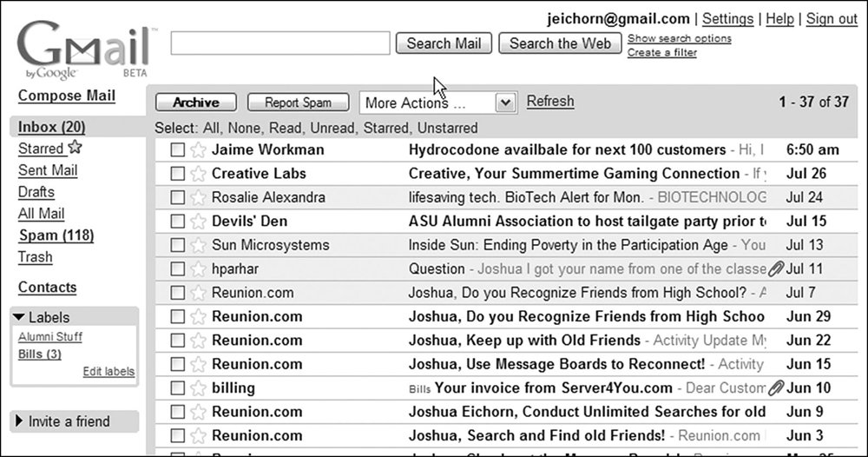Sign out of the account
This screenshot has width=868, height=457.
[832, 19]
